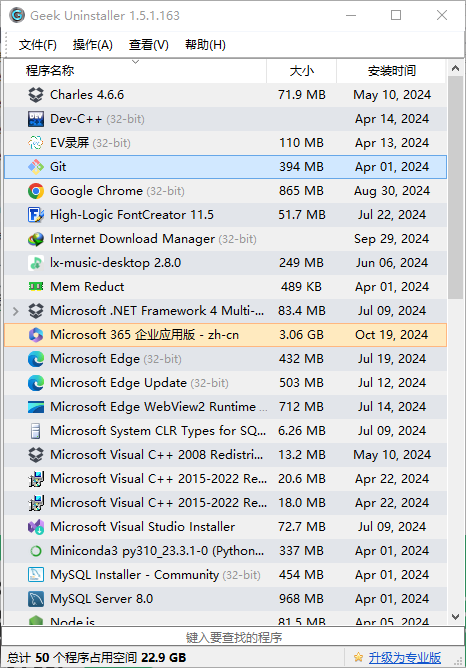Screen dimensions: 466x668
Task: Open the 升级为专业版 link
Action: (404, 657)
